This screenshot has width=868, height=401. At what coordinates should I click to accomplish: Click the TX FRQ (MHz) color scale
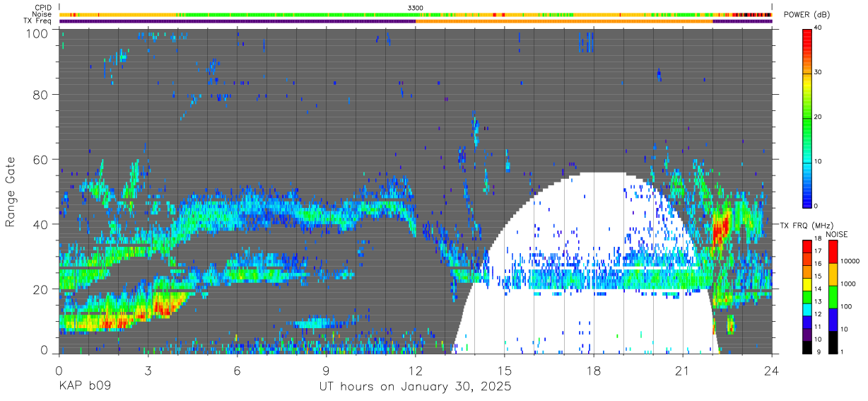click(x=807, y=296)
